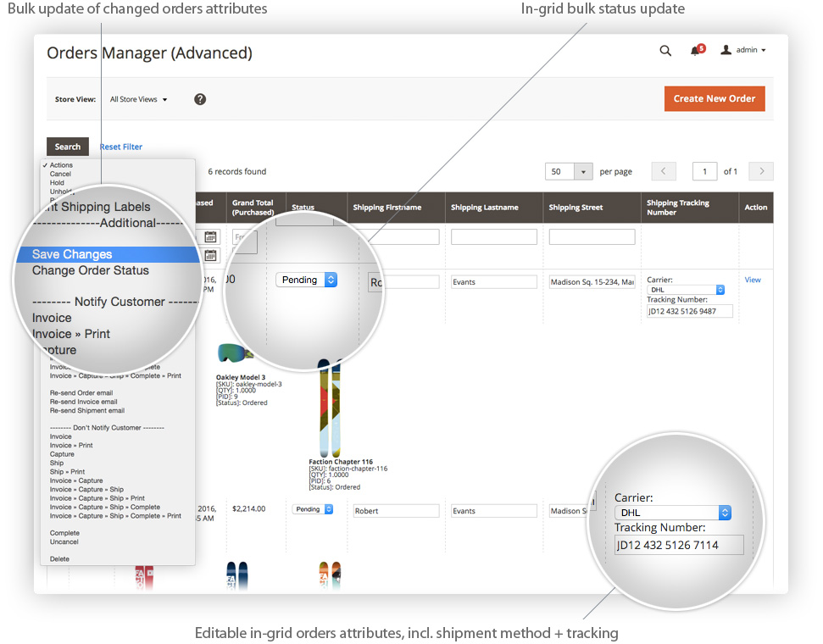The width and height of the screenshot is (823, 644).
Task: Select Hold in the Actions menu
Action: pyautogui.click(x=57, y=183)
